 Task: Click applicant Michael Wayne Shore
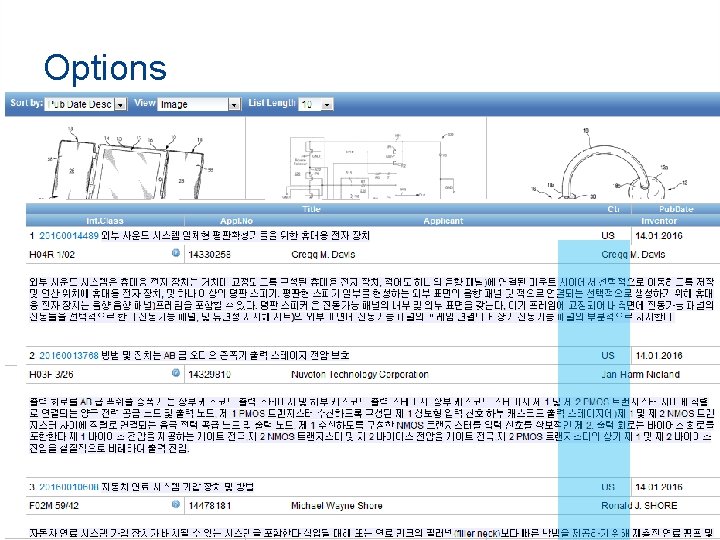[x=337, y=506]
